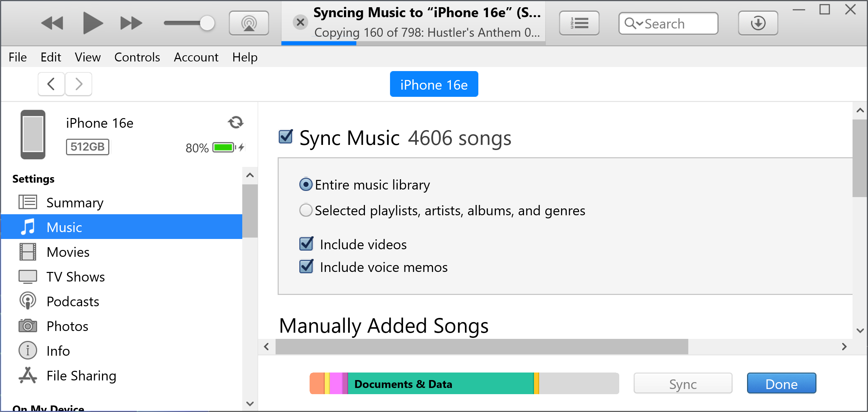
Task: Click the horizontal scroll left arrow
Action: tap(266, 347)
